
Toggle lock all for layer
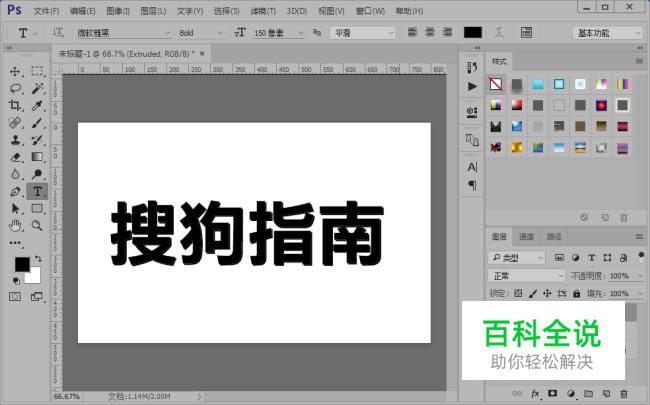coord(577,293)
